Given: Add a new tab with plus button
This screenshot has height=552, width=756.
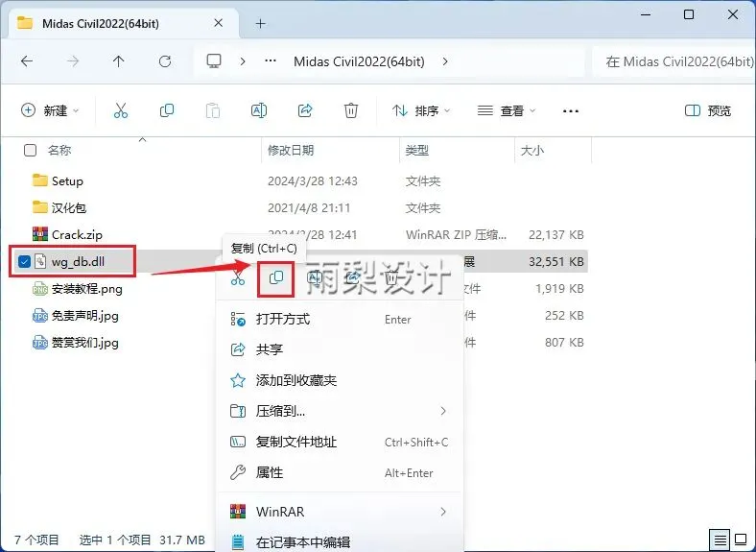Looking at the screenshot, I should [x=261, y=23].
